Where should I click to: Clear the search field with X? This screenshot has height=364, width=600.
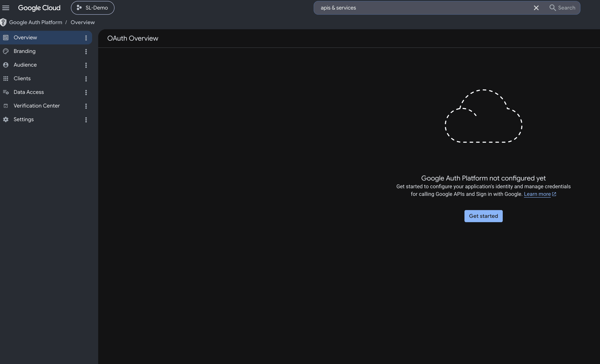click(x=536, y=8)
